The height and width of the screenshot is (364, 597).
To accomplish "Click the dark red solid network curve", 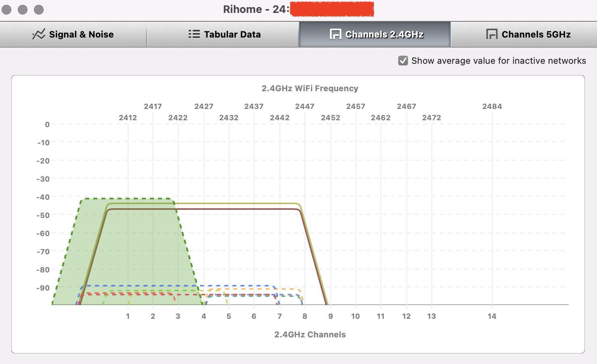I will (202, 209).
